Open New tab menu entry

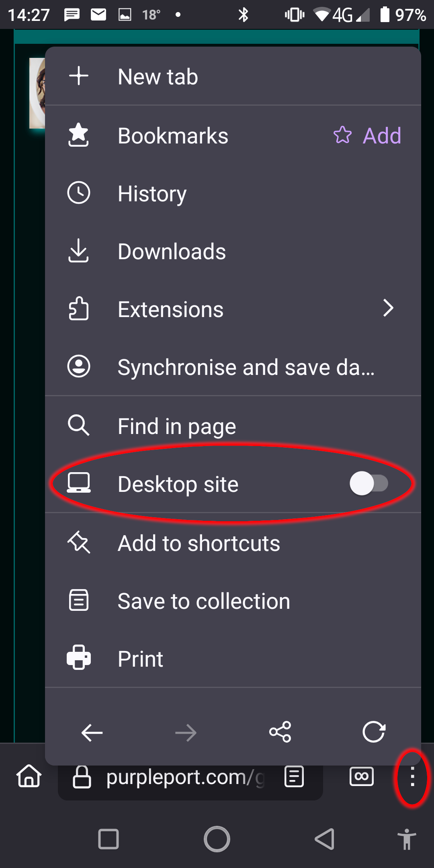pos(233,76)
